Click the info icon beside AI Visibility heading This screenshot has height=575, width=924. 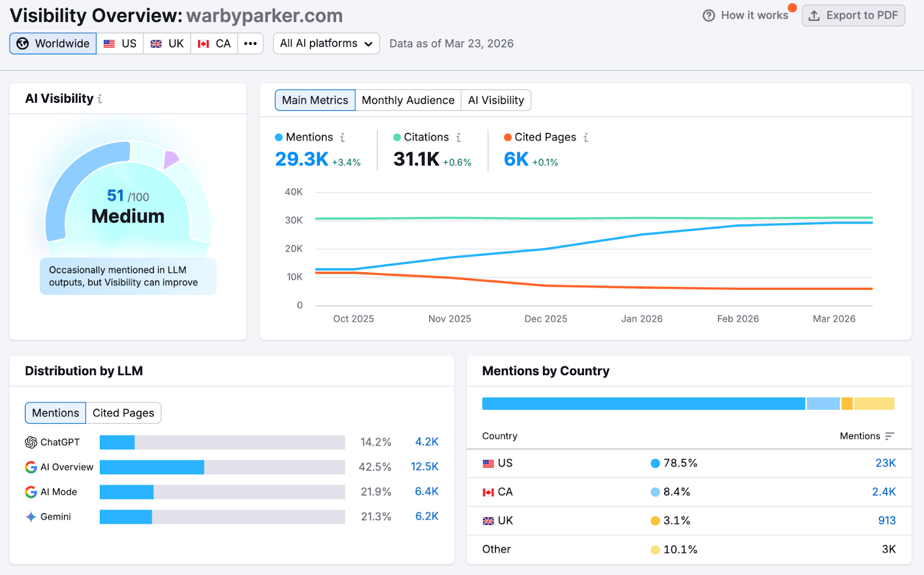click(x=99, y=99)
